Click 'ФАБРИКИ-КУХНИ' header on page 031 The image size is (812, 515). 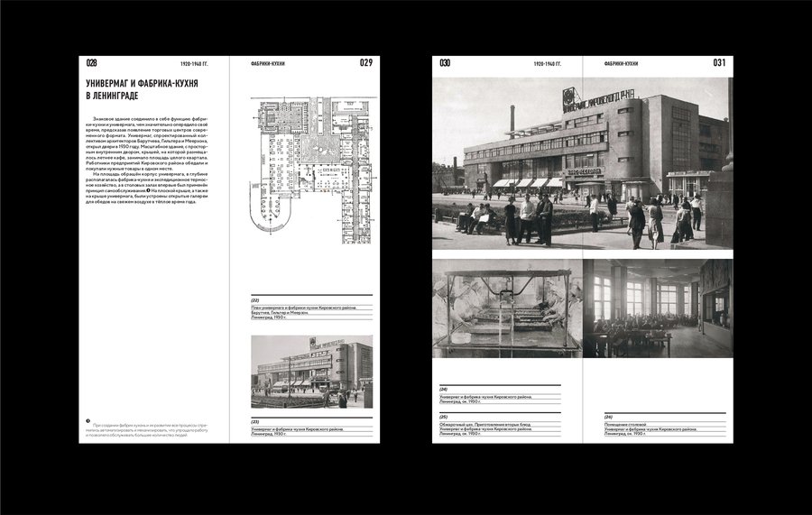pyautogui.click(x=621, y=64)
